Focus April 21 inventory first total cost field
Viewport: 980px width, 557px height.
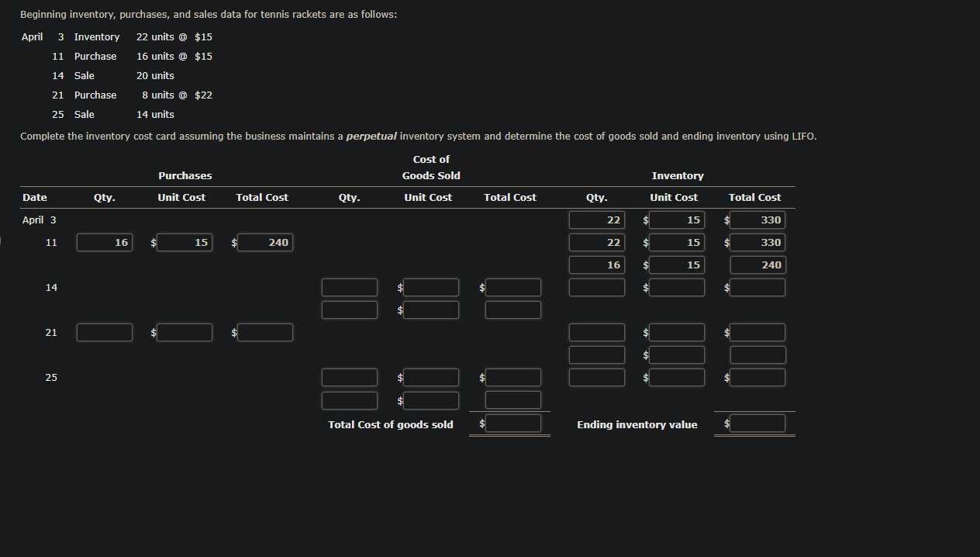tap(757, 333)
